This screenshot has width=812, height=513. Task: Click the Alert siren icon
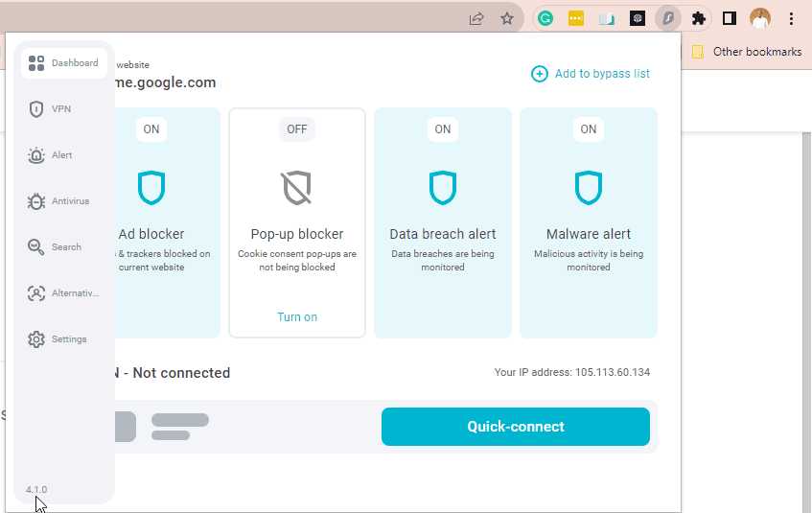coord(36,155)
